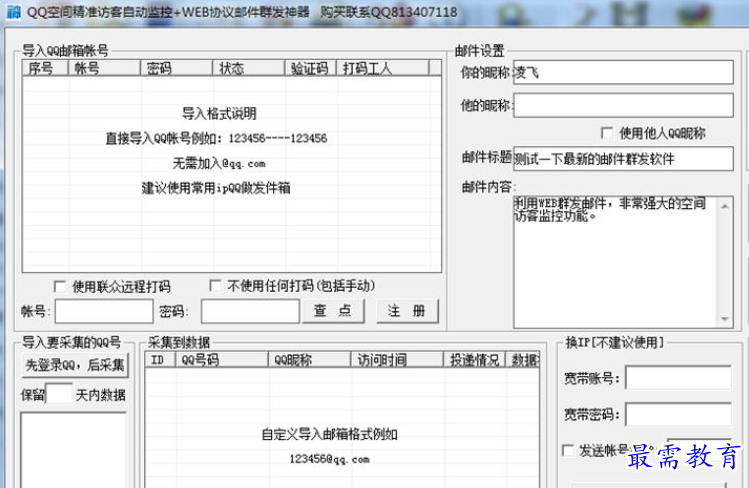Screen dimensions: 749x488
Task: Enable 使用联众远程打码 checkbox
Action: 60,286
